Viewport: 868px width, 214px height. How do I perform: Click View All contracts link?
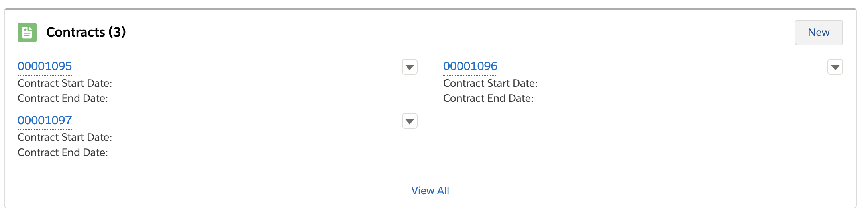pos(430,191)
